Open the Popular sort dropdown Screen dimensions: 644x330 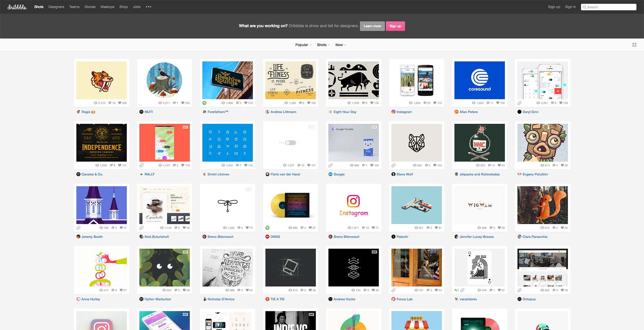303,45
